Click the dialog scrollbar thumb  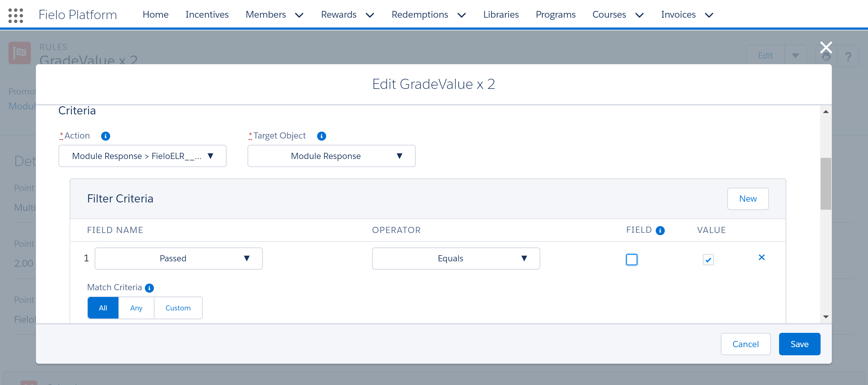click(826, 184)
